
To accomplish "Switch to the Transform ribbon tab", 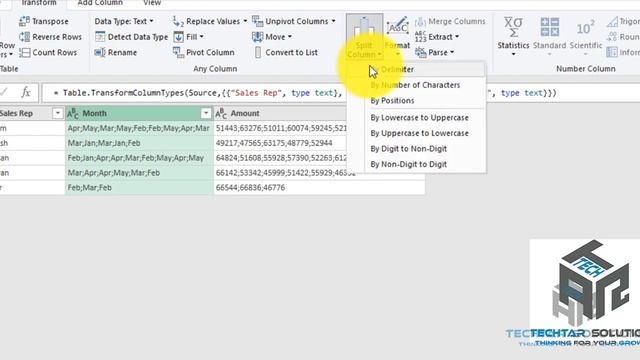I will [x=39, y=3].
